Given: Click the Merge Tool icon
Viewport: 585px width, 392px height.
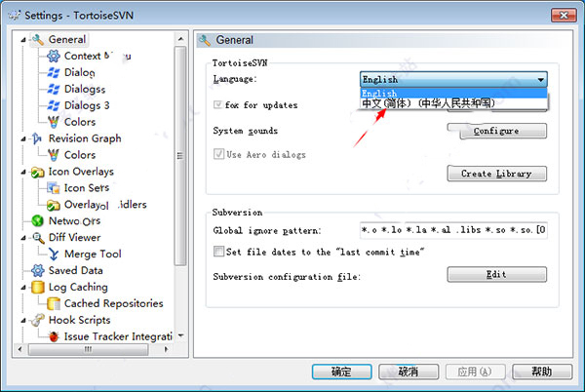Looking at the screenshot, I should click(x=54, y=254).
